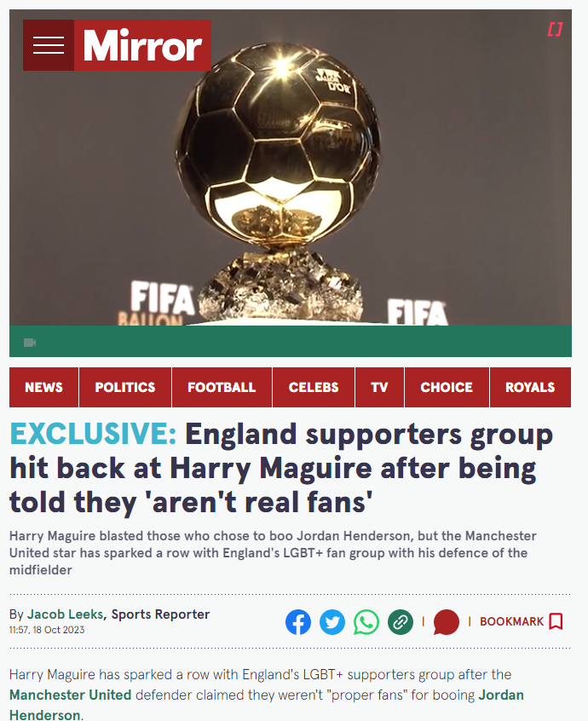Select the Celebs section
Viewport: 588px width, 721px height.
[x=314, y=387]
